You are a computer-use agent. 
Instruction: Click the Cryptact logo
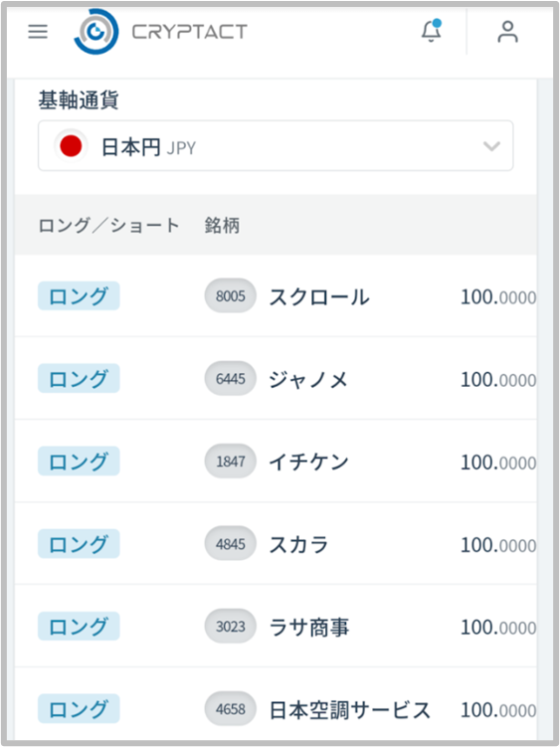tap(95, 32)
